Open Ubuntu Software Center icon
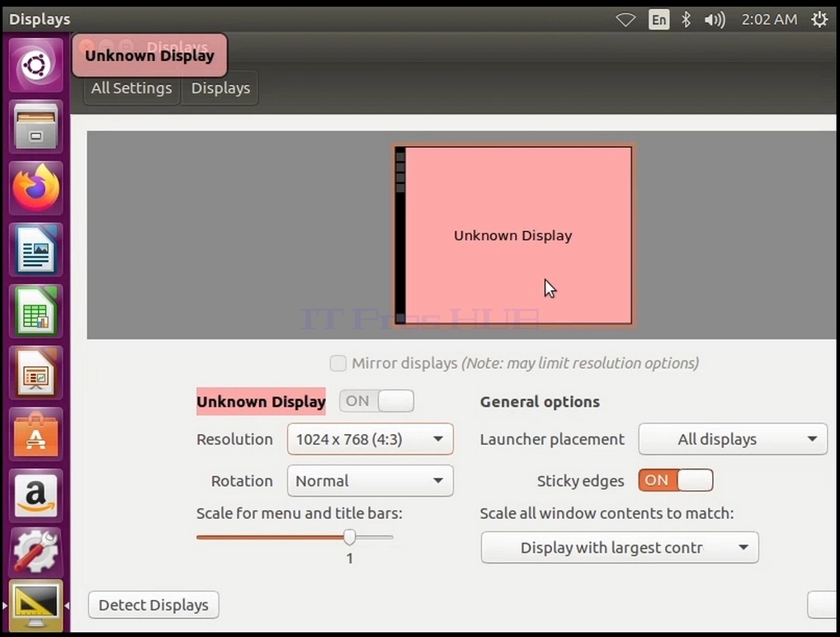Viewport: 840px width, 637px height. pos(35,435)
